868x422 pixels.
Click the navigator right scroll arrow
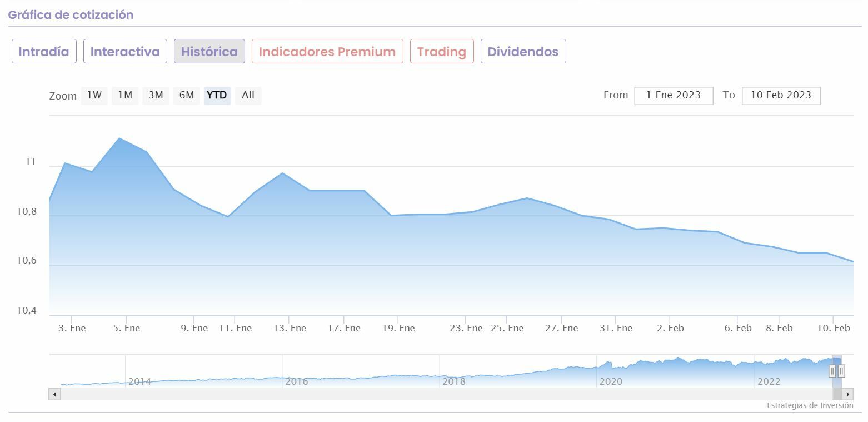click(x=848, y=394)
